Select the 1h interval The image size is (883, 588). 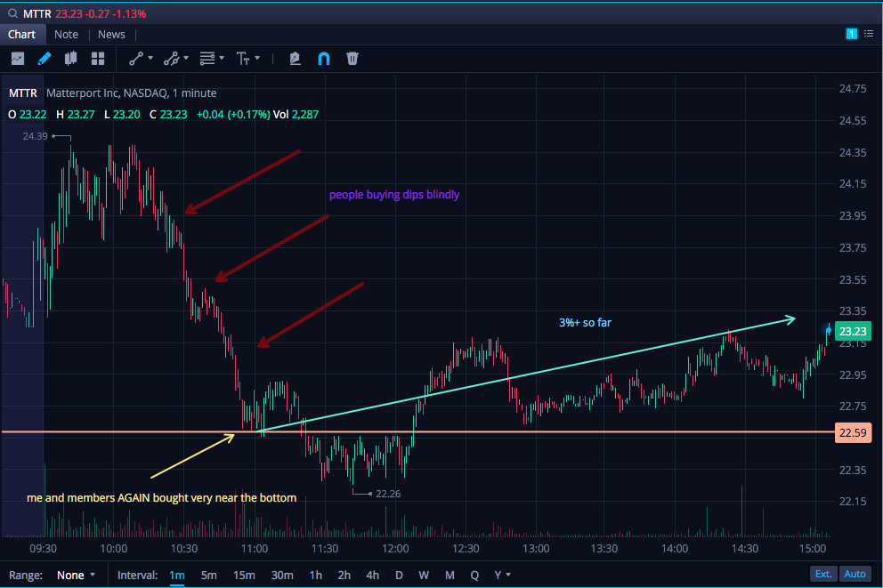point(316,575)
